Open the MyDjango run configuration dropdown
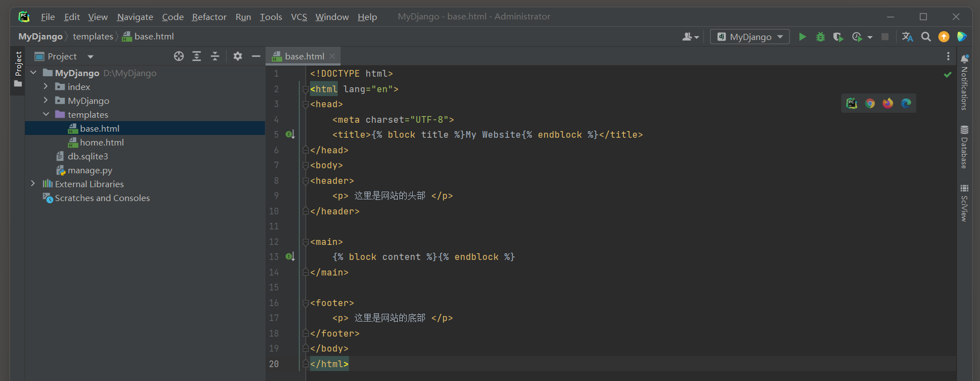The height and width of the screenshot is (381, 980). coord(750,37)
